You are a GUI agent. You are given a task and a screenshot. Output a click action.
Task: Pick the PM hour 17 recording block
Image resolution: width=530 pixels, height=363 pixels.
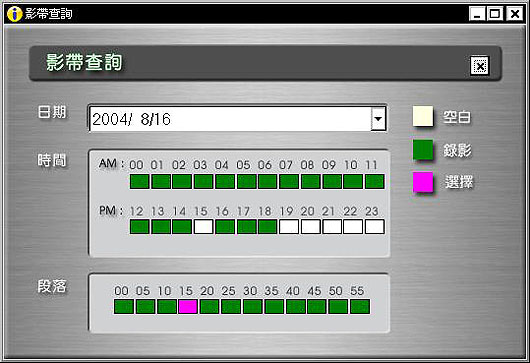(246, 226)
